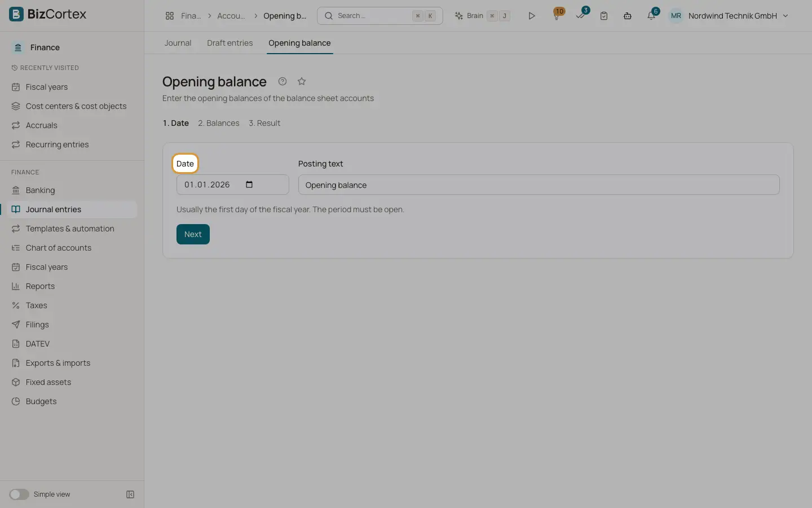Select step 1. Date
This screenshot has width=812, height=508.
pos(176,123)
